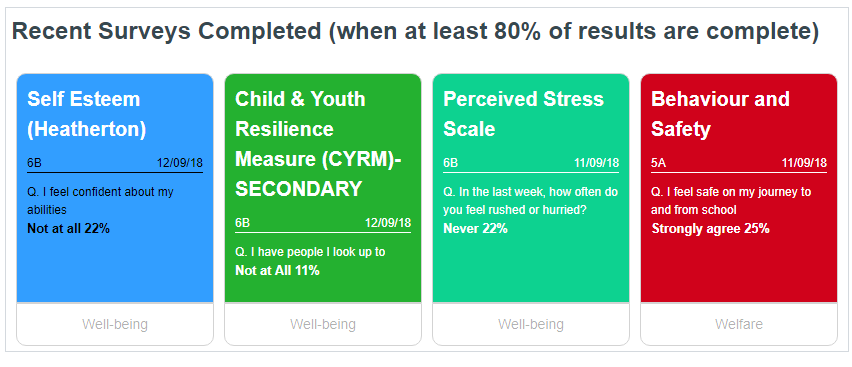852x367 pixels.
Task: Click date 12/09/18 on Self Esteem card
Action: pyautogui.click(x=180, y=163)
